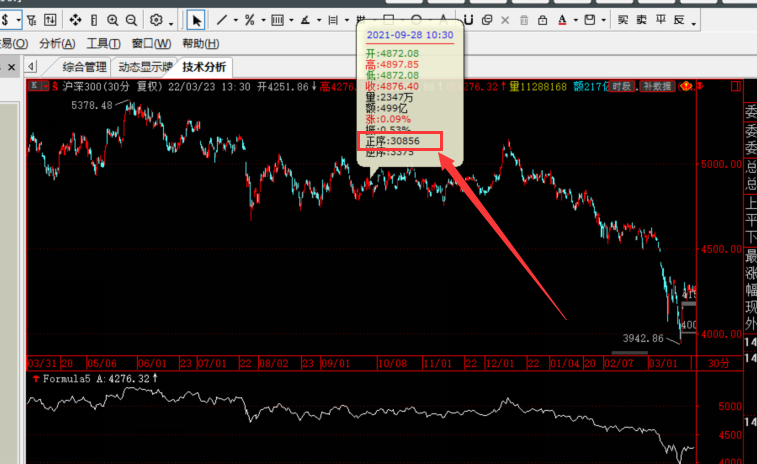The image size is (757, 464).
Task: Close the left side panel with X
Action: click(11, 66)
